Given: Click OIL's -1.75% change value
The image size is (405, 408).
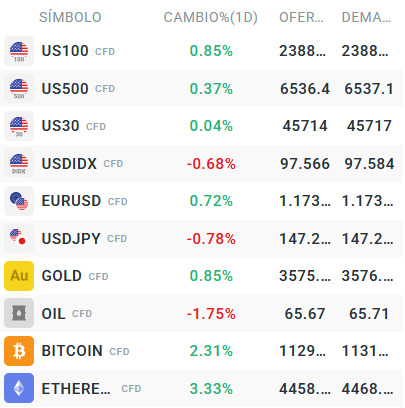Looking at the screenshot, I should (211, 314).
